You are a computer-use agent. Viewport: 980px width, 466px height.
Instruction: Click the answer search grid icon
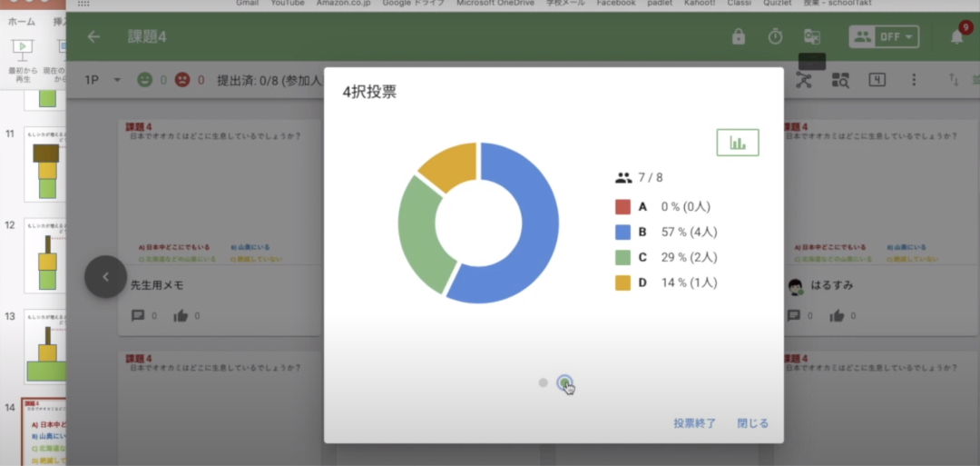[x=840, y=80]
